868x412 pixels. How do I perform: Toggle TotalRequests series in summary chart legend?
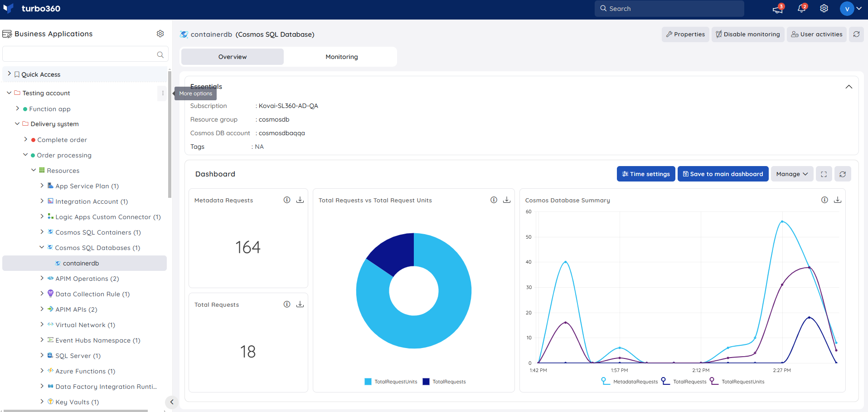[x=684, y=382]
